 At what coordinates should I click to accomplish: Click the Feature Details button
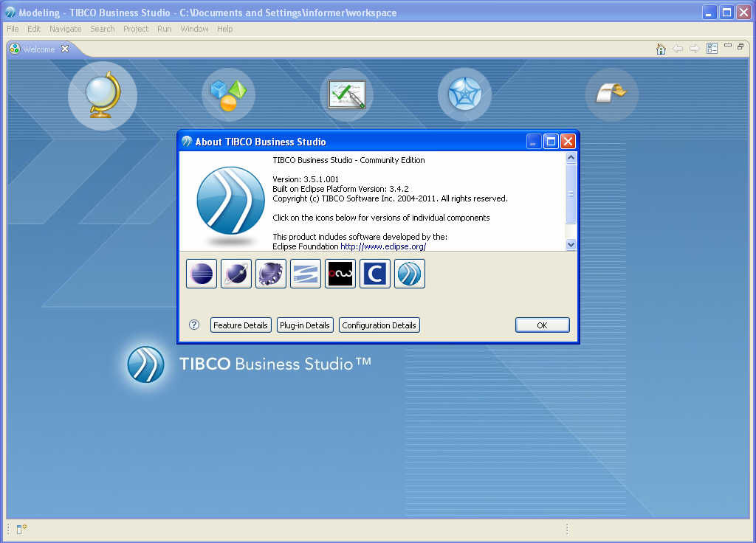click(241, 325)
